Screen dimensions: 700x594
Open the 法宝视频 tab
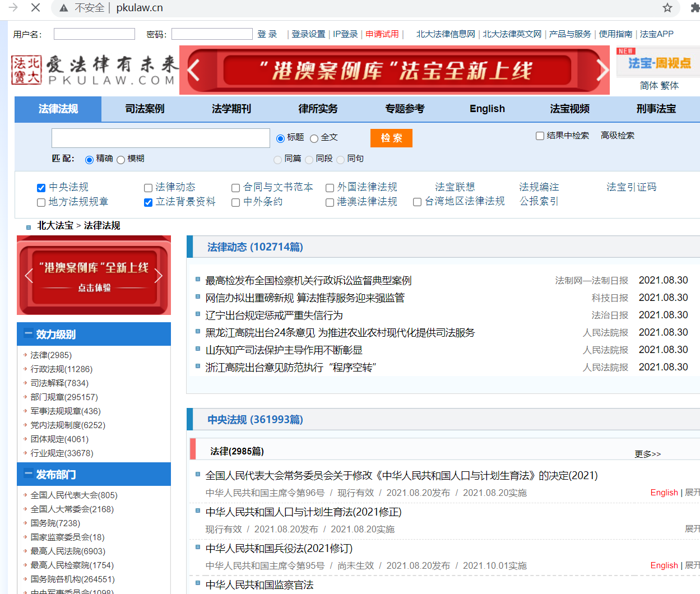(x=569, y=109)
